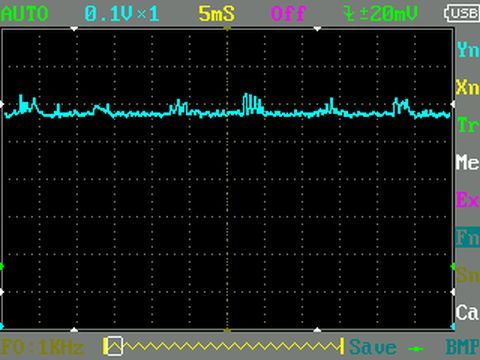The image size is (480, 360).
Task: Select the FO:1KHz output frequency label
Action: click(43, 347)
